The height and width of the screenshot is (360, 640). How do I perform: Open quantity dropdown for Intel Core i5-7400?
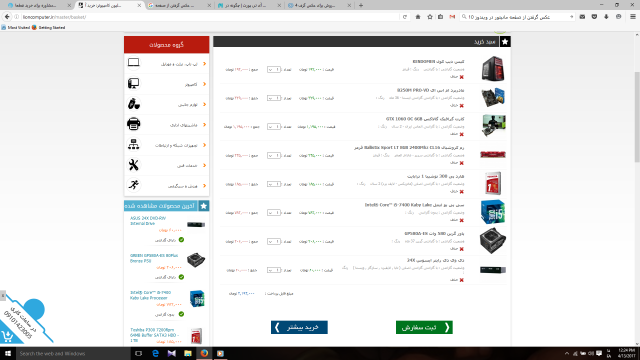(274, 213)
